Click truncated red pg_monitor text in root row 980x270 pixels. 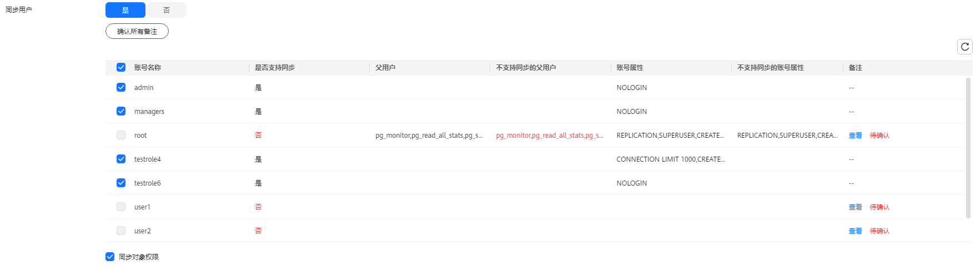point(550,136)
